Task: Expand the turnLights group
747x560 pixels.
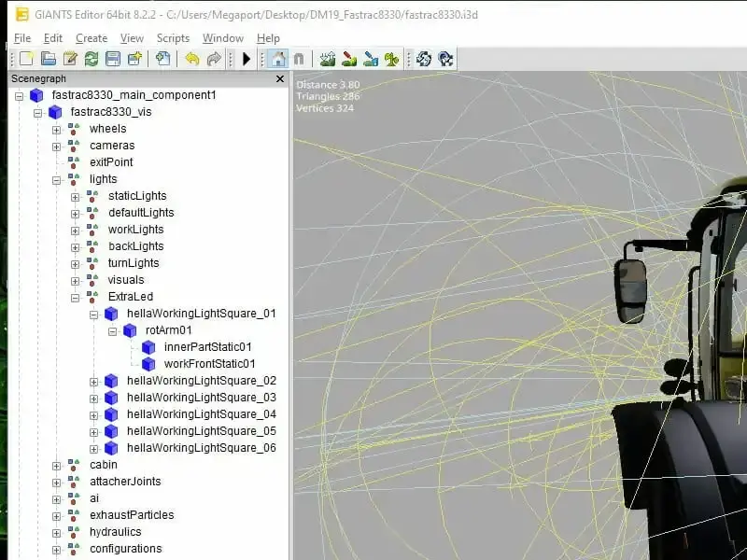Action: click(75, 264)
